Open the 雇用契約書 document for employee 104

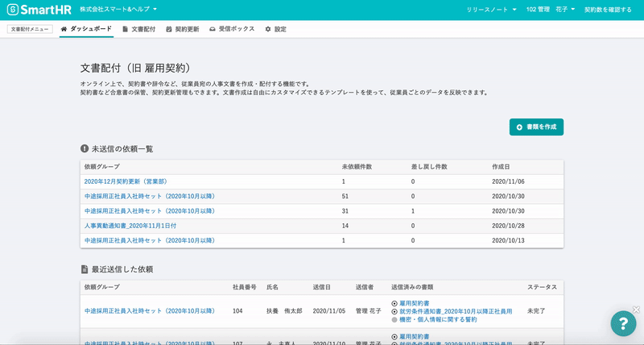point(414,303)
